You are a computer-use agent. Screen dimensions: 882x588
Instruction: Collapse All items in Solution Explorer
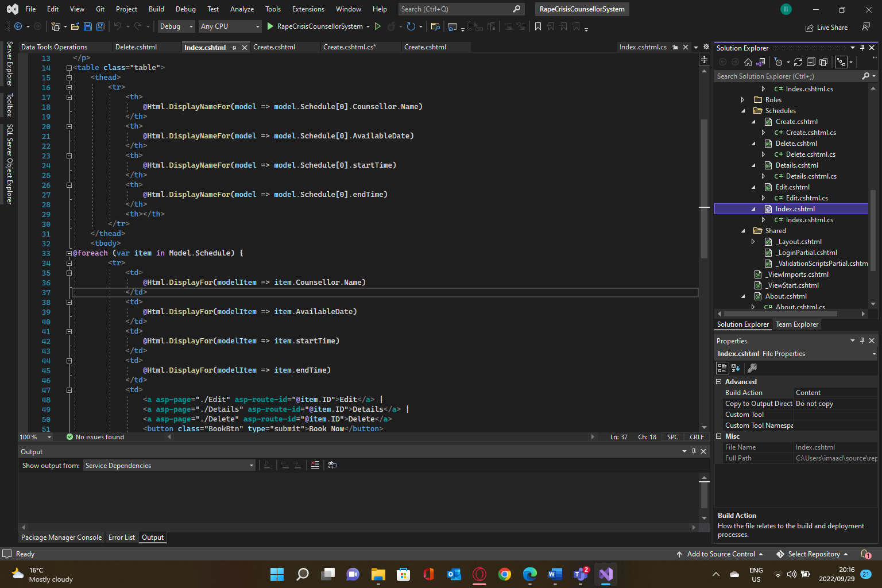coord(811,62)
